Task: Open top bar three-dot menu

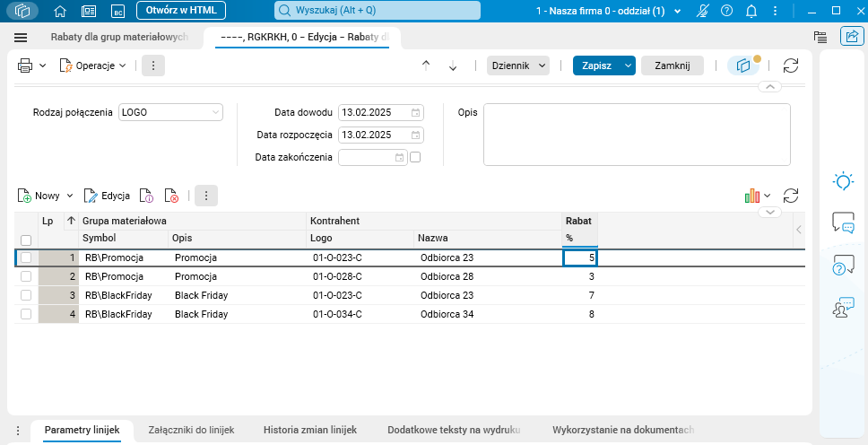Action: point(775,11)
